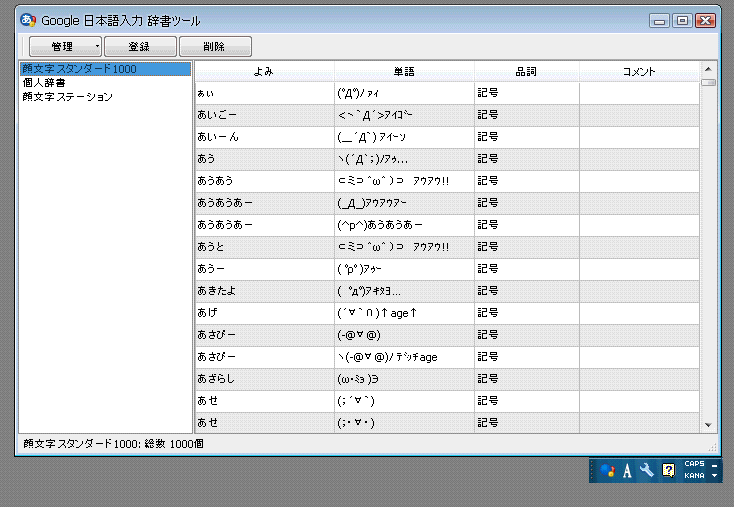This screenshot has width=734, height=507.
Task: Select the あざらし reading cell
Action: [264, 379]
